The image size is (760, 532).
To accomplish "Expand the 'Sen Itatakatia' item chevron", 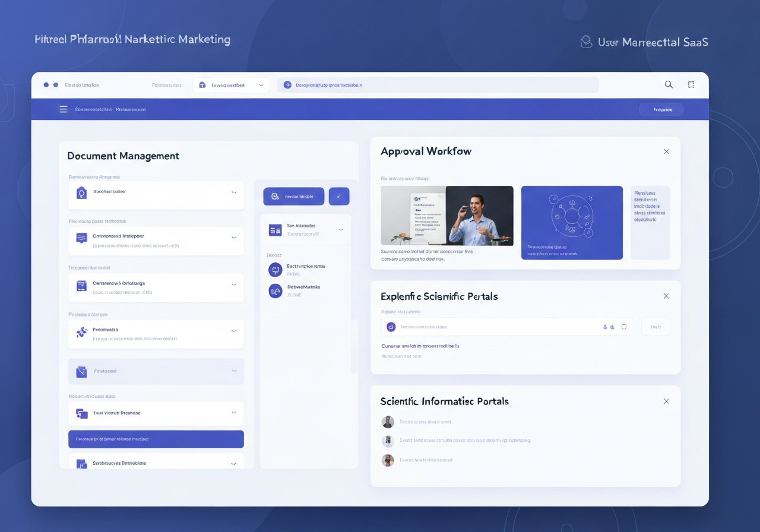I will click(x=341, y=229).
